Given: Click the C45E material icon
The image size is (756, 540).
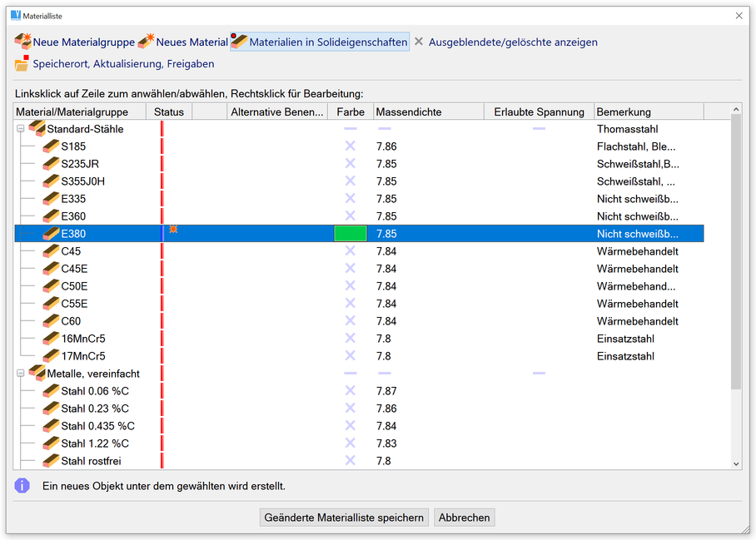Looking at the screenshot, I should (x=51, y=269).
